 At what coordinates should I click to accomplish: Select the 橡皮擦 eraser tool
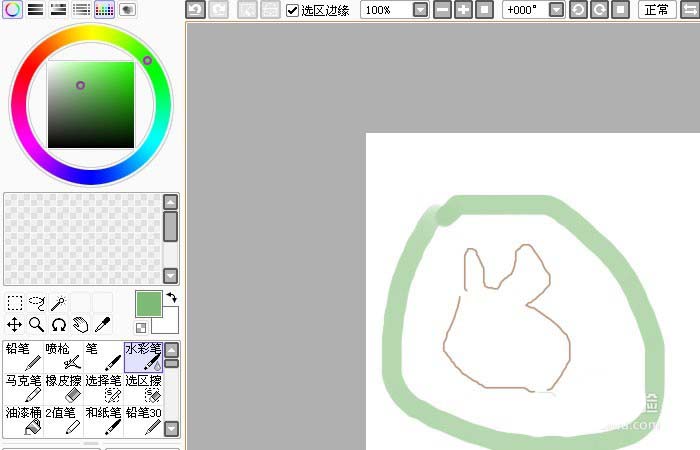[63, 388]
